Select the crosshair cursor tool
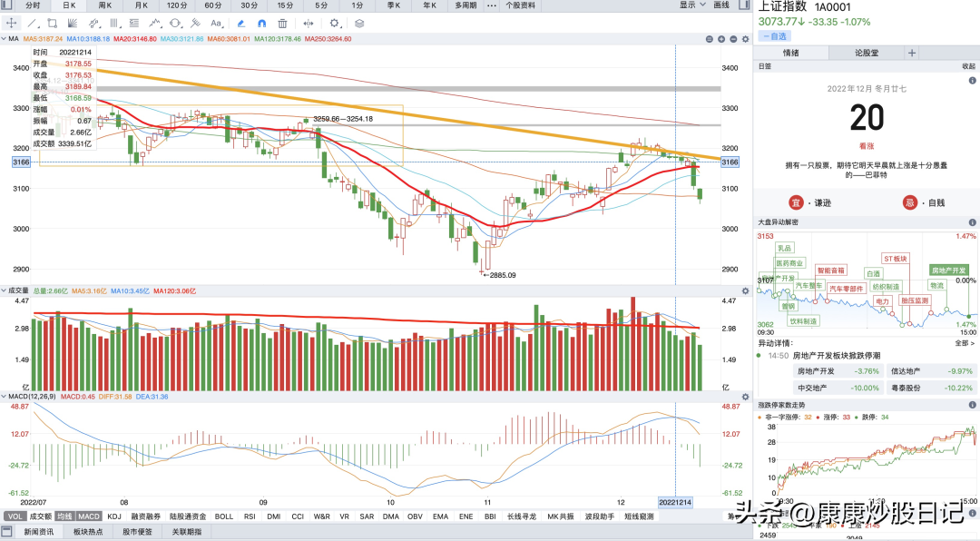980x541 pixels. click(12, 23)
